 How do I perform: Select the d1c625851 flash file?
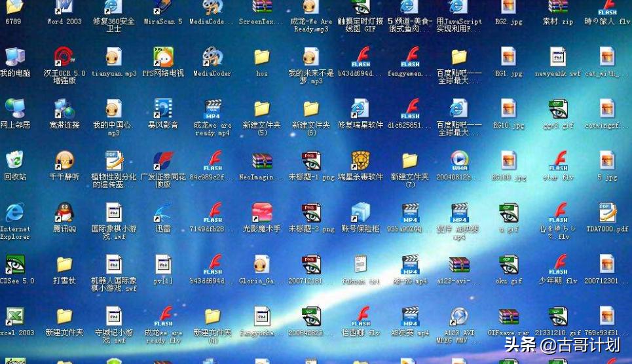(x=410, y=109)
